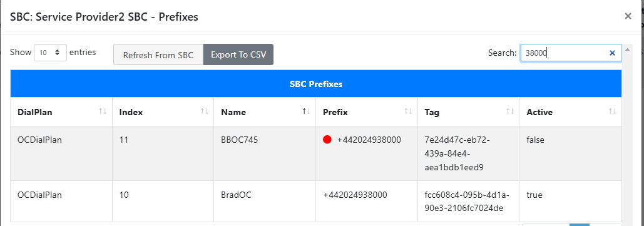Select the BBOC745 name cell

pyautogui.click(x=265, y=153)
